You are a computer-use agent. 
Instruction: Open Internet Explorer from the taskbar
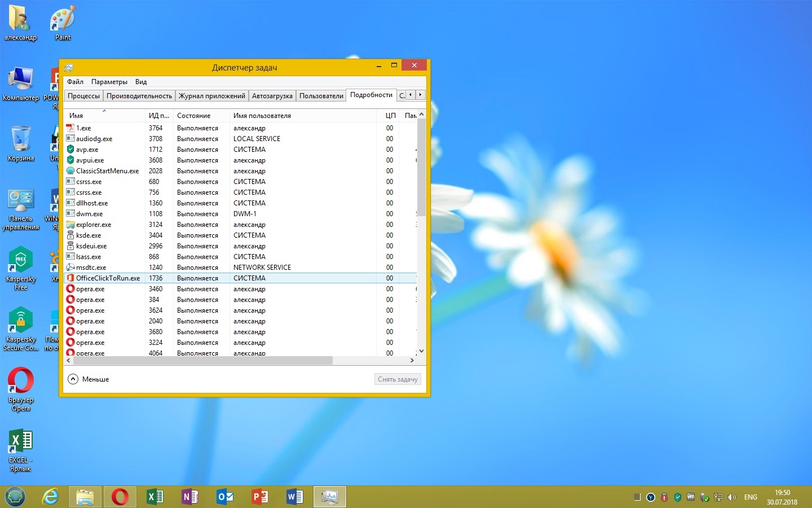[x=50, y=497]
